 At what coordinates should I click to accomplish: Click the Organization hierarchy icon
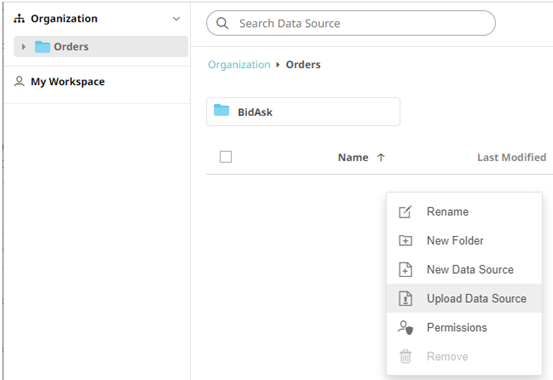[19, 18]
